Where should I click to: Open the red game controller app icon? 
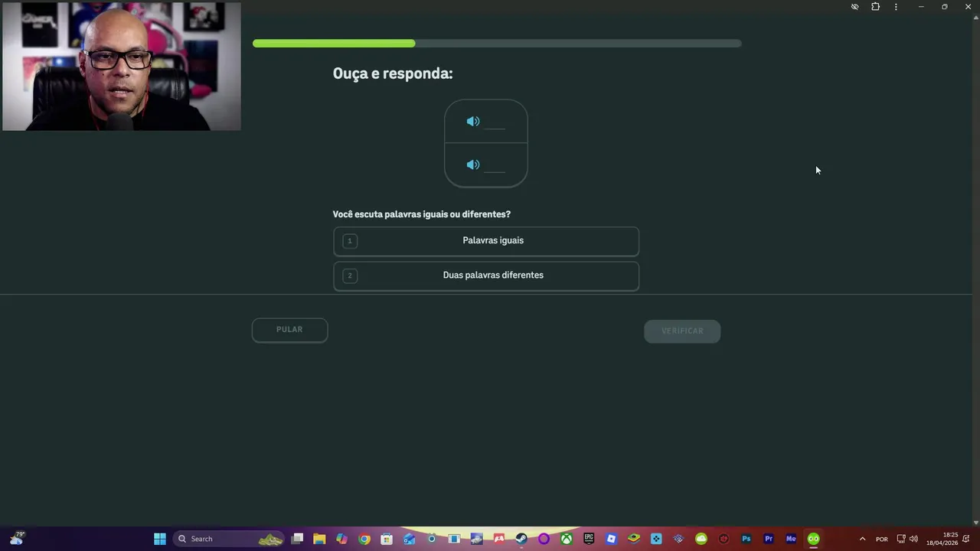click(499, 539)
